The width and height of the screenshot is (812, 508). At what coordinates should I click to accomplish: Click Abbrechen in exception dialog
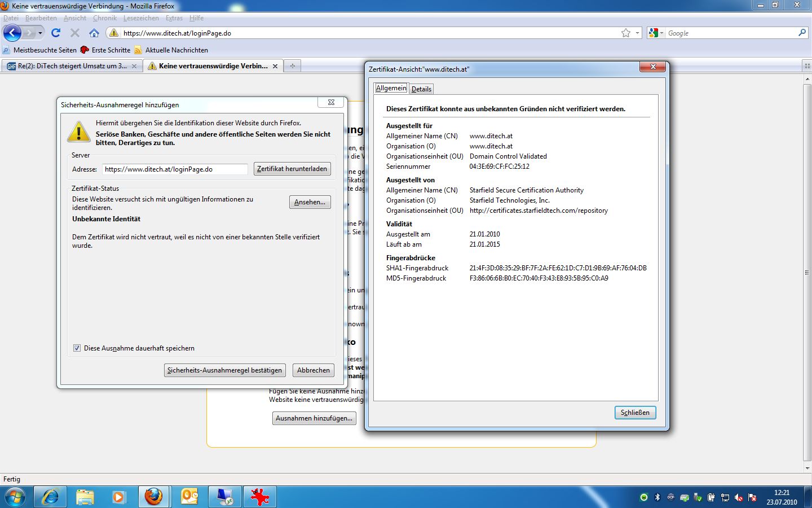[314, 370]
